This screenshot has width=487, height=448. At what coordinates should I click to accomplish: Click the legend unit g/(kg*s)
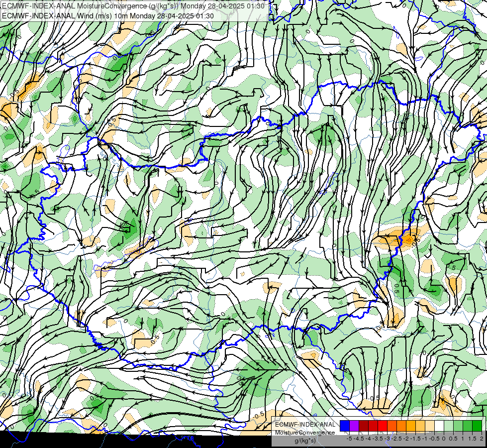[305, 441]
